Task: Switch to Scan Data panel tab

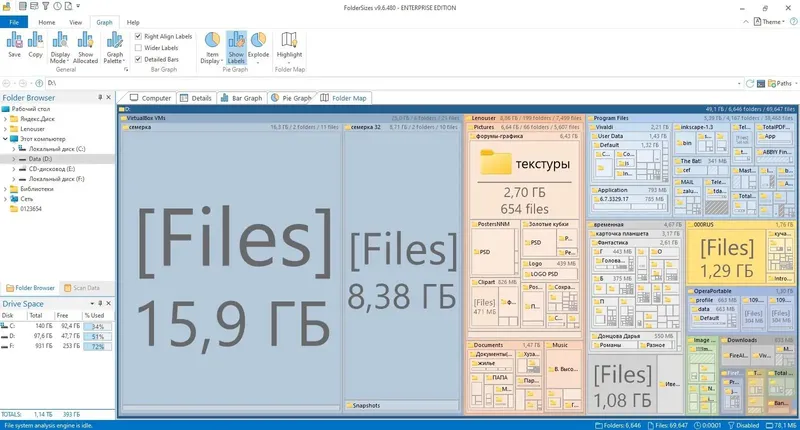Action: (x=82, y=288)
